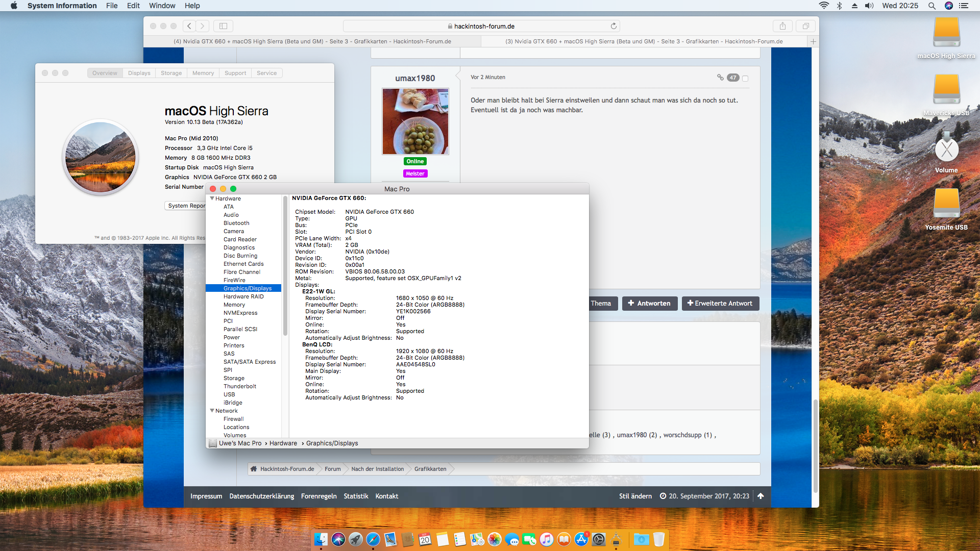
Task: Open the Safari show all tabs icon
Action: tap(805, 26)
